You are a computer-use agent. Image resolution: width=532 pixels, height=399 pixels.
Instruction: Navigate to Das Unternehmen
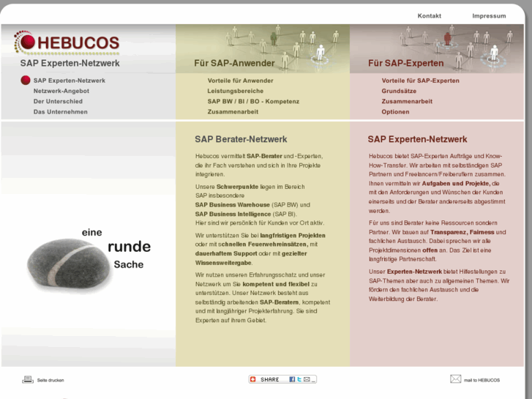point(60,112)
